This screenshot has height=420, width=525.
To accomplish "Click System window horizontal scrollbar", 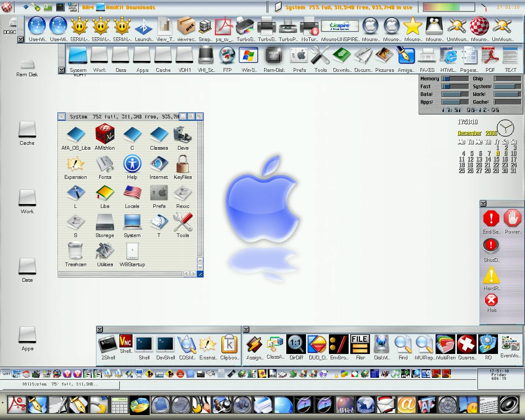I will click(x=120, y=274).
